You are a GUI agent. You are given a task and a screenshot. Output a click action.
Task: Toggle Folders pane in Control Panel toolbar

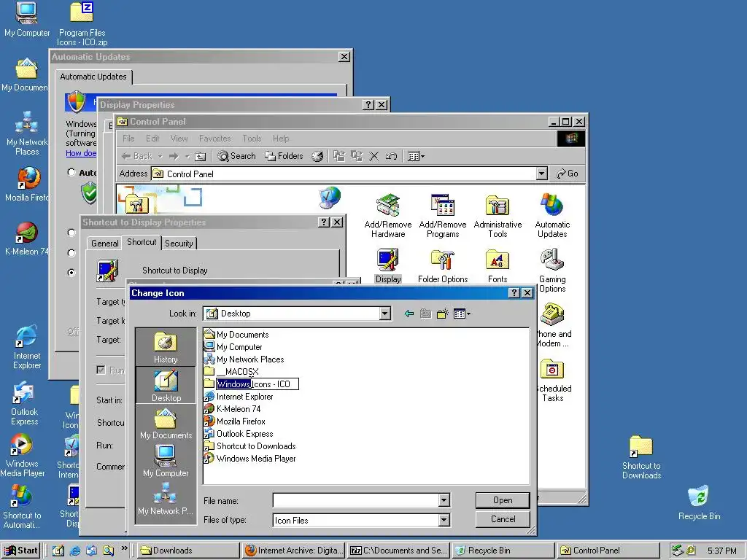284,156
